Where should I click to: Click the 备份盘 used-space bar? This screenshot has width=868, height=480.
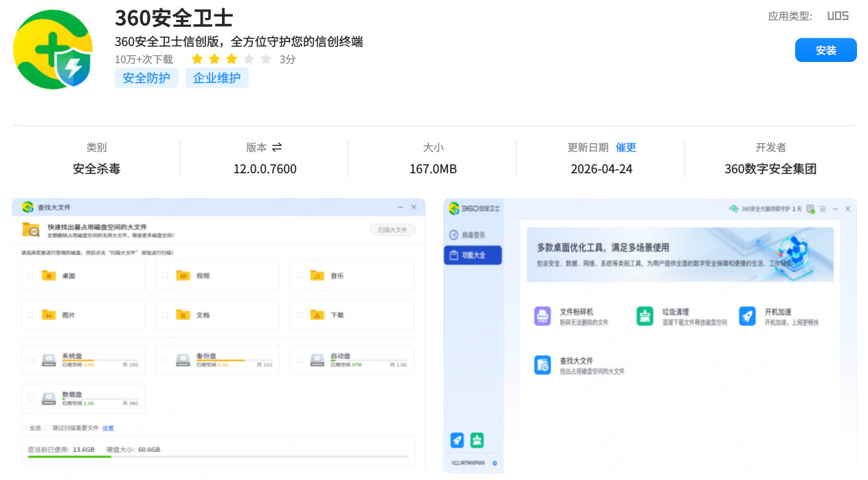pyautogui.click(x=234, y=360)
